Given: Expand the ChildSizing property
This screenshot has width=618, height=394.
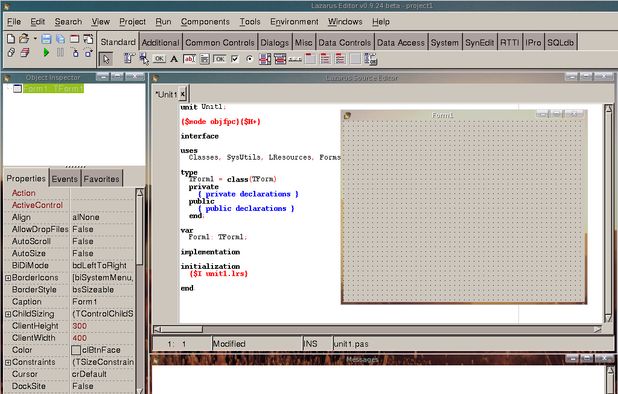Looking at the screenshot, I should pyautogui.click(x=7, y=314).
